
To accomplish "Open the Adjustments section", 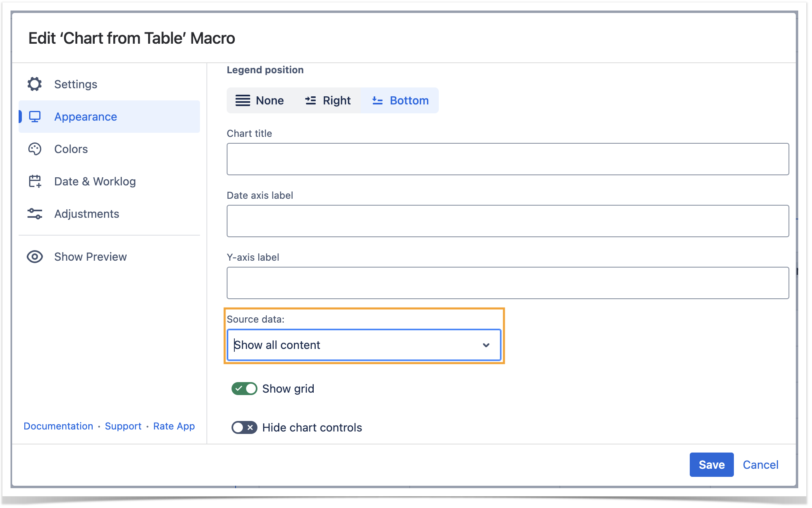I will click(x=87, y=214).
